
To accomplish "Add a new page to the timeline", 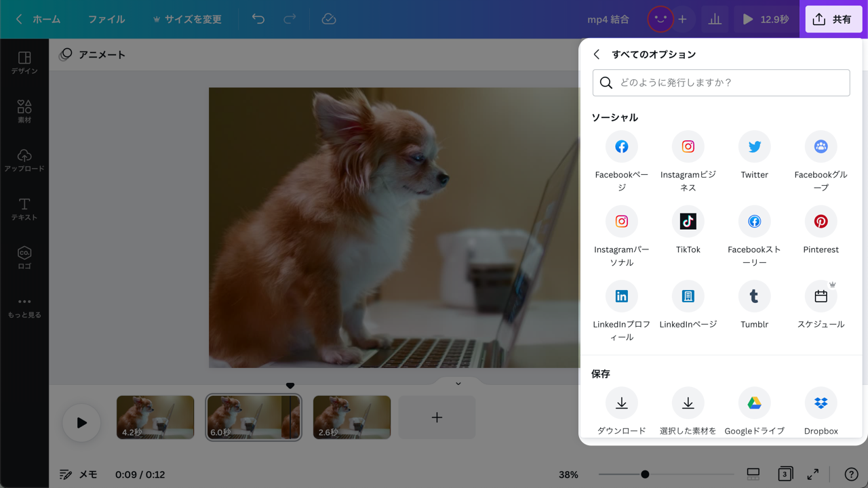I will pyautogui.click(x=437, y=418).
